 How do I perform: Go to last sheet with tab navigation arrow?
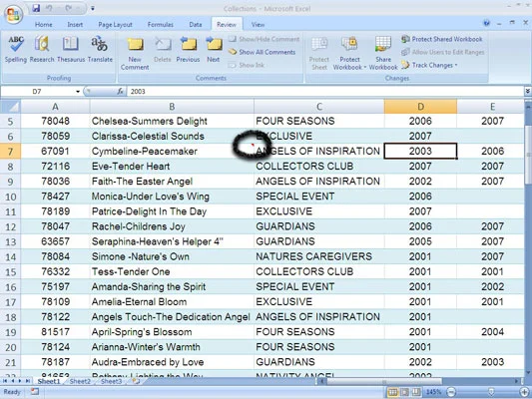click(28, 381)
